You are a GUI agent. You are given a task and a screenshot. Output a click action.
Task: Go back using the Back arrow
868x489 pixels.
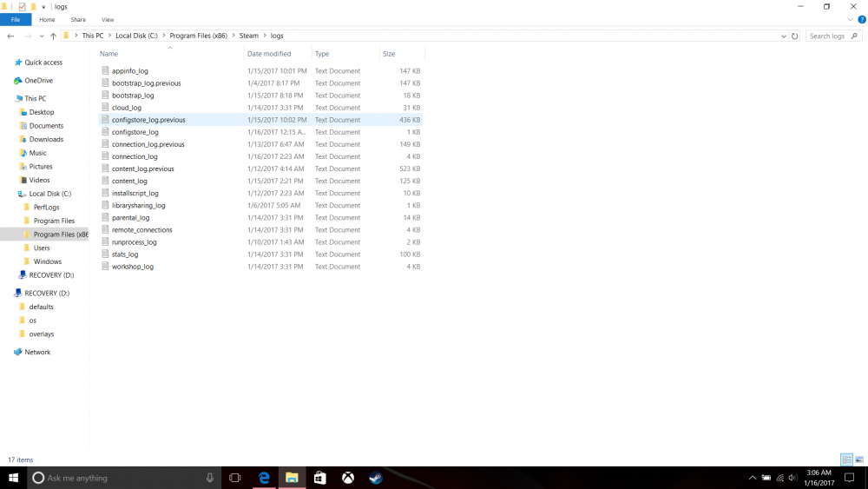[x=10, y=36]
